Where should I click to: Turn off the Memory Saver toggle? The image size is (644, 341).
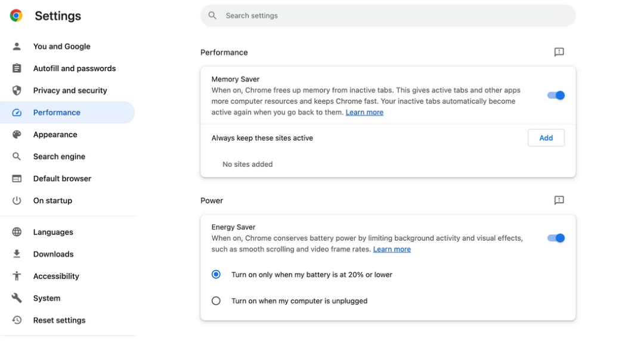556,95
